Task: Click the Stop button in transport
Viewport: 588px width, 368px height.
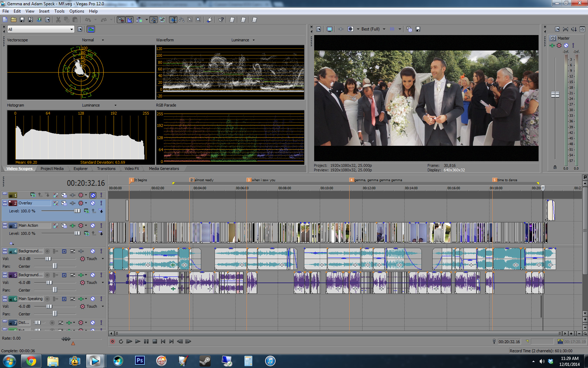Action: point(155,341)
